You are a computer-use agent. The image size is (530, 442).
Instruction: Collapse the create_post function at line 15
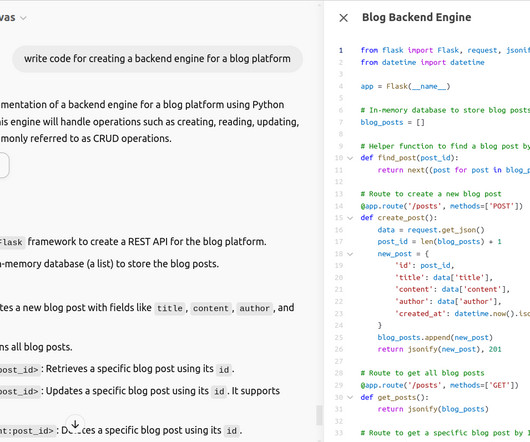click(350, 218)
